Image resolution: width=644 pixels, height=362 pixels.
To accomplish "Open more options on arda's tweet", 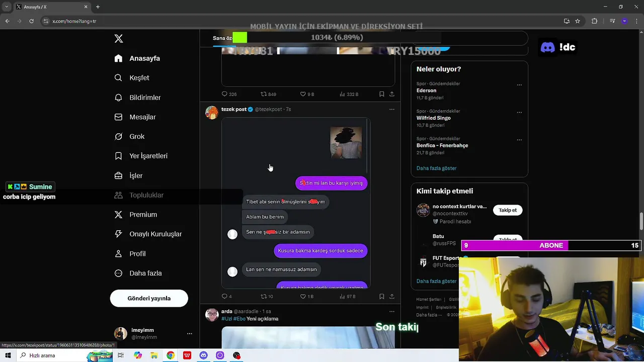I will (x=392, y=312).
